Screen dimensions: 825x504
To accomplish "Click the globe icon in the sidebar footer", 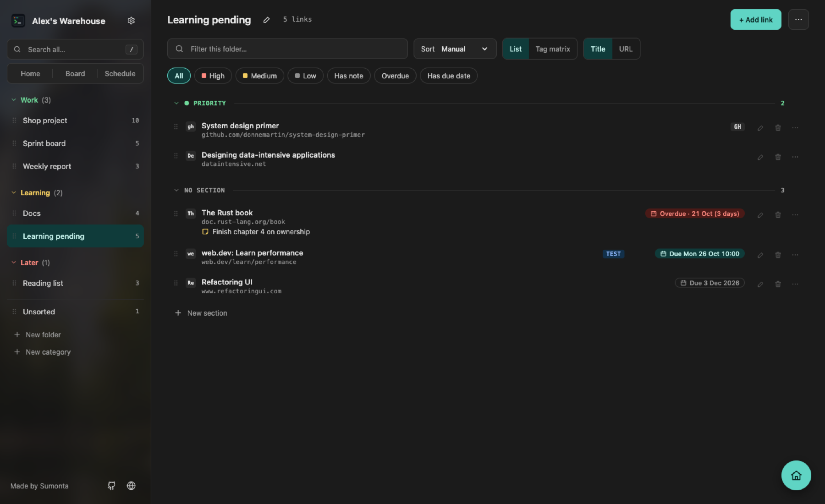I will [x=131, y=486].
